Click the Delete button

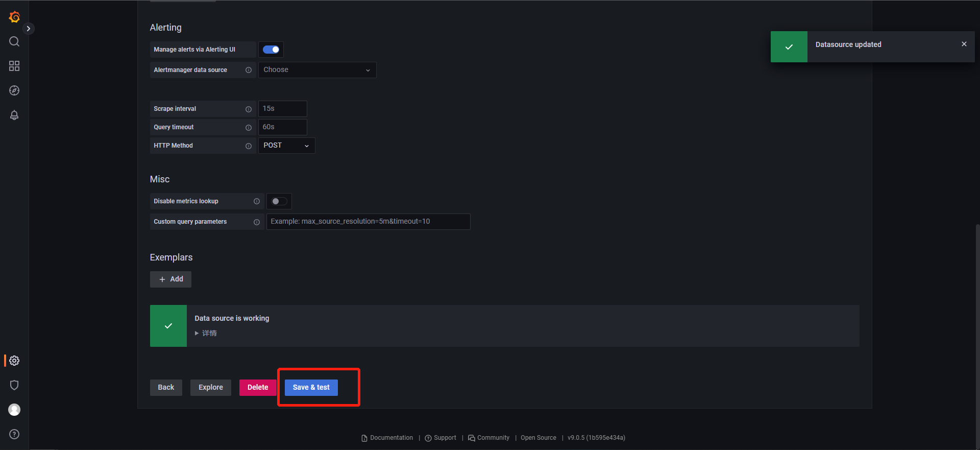(x=258, y=388)
